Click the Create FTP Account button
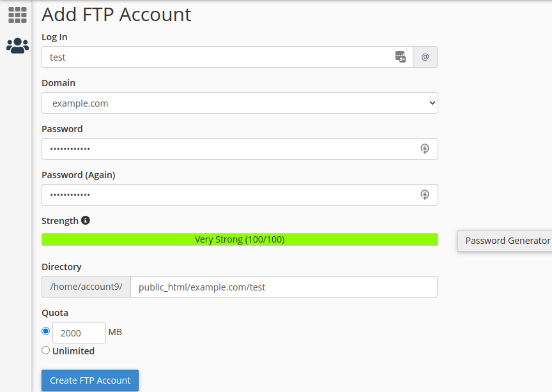 (90, 381)
